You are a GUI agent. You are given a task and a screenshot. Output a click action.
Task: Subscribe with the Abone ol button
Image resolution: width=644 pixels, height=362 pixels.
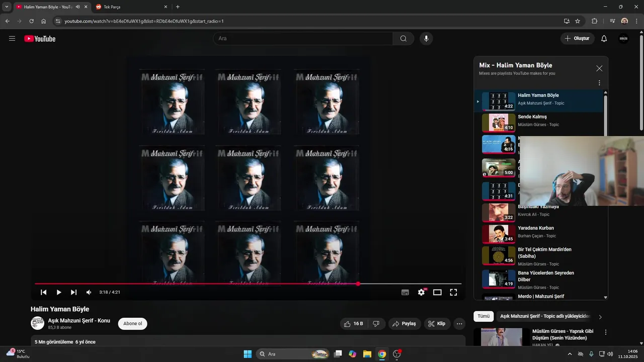pos(133,323)
